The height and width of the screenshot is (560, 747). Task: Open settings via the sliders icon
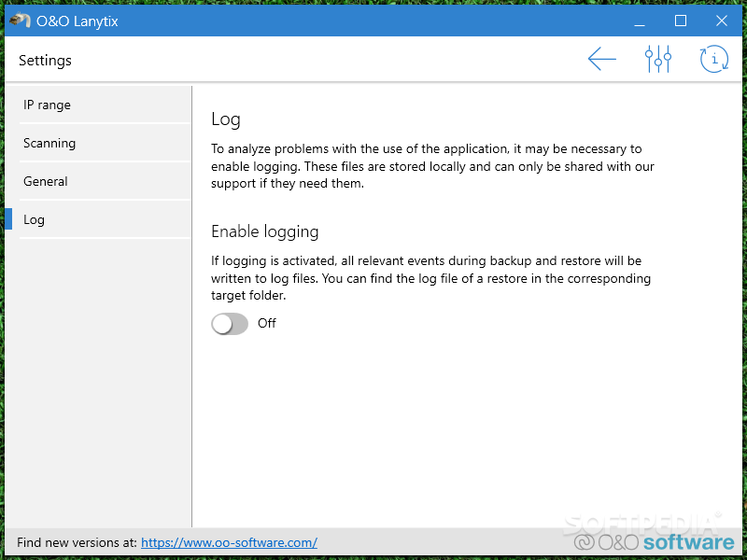pyautogui.click(x=658, y=59)
